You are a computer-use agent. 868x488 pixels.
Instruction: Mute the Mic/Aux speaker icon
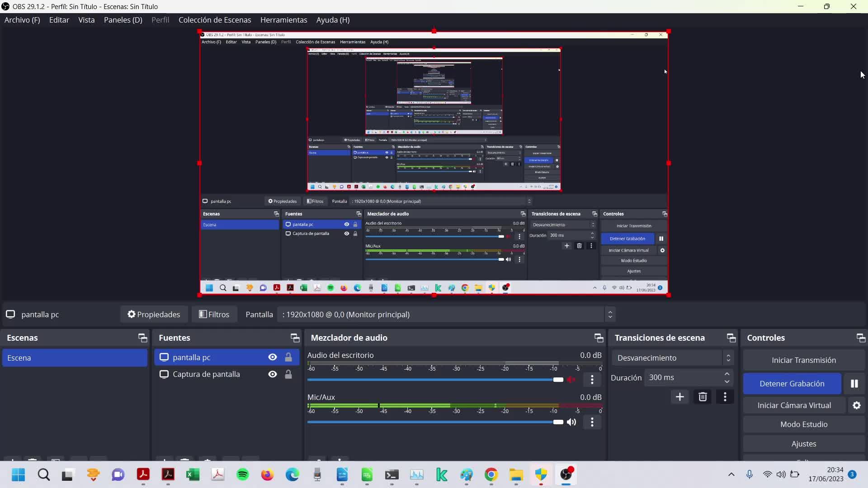(x=571, y=422)
